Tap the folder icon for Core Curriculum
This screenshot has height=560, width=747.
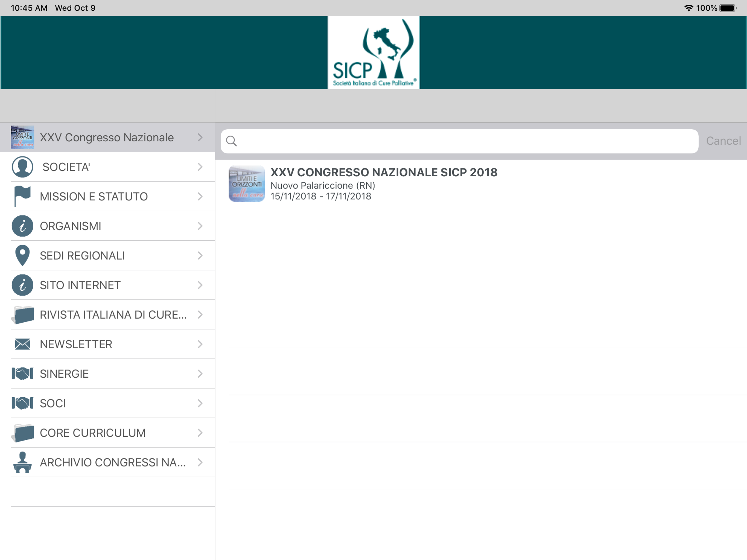[22, 433]
